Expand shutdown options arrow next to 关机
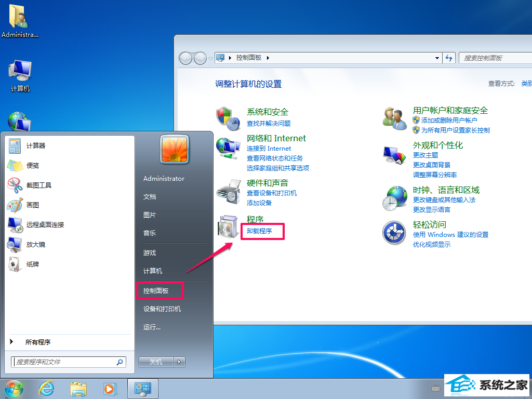 (179, 362)
